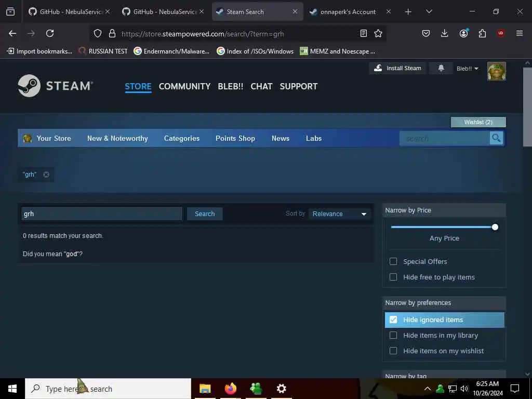
Task: Open News section
Action: coord(280,138)
